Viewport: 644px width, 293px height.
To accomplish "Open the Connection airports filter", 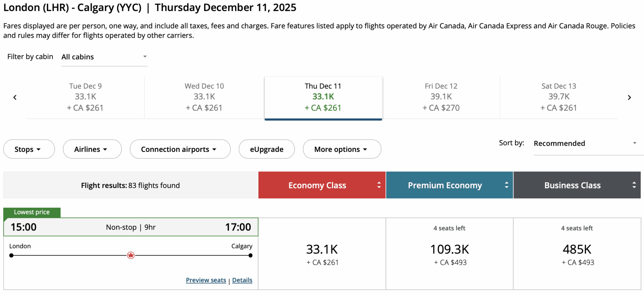I will click(180, 149).
